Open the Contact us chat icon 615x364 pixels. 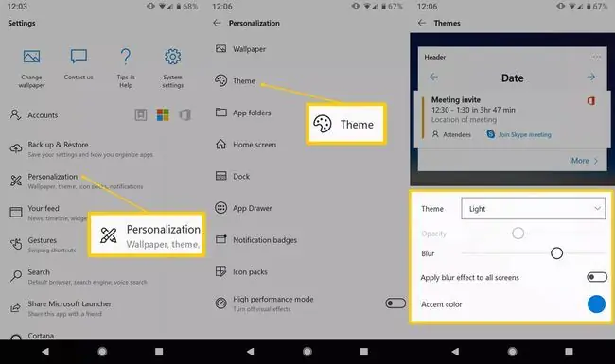(79, 56)
